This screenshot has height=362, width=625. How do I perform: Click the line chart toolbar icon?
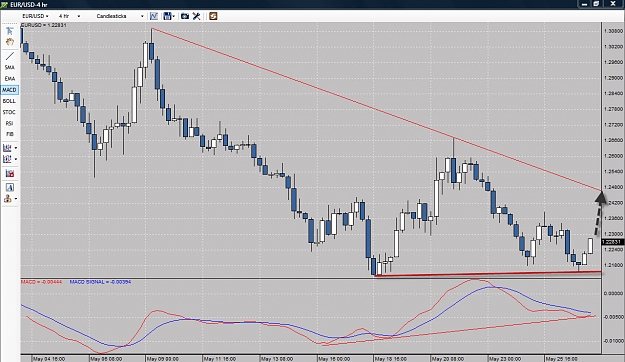(x=154, y=16)
